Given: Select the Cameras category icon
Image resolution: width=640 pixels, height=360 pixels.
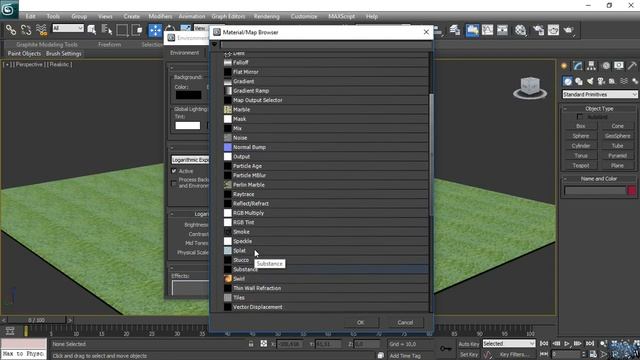Looking at the screenshot, I should (x=601, y=81).
